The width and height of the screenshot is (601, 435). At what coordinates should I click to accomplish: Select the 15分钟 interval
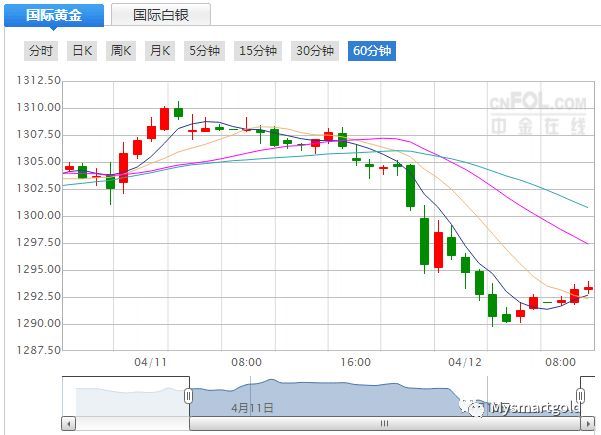point(258,51)
